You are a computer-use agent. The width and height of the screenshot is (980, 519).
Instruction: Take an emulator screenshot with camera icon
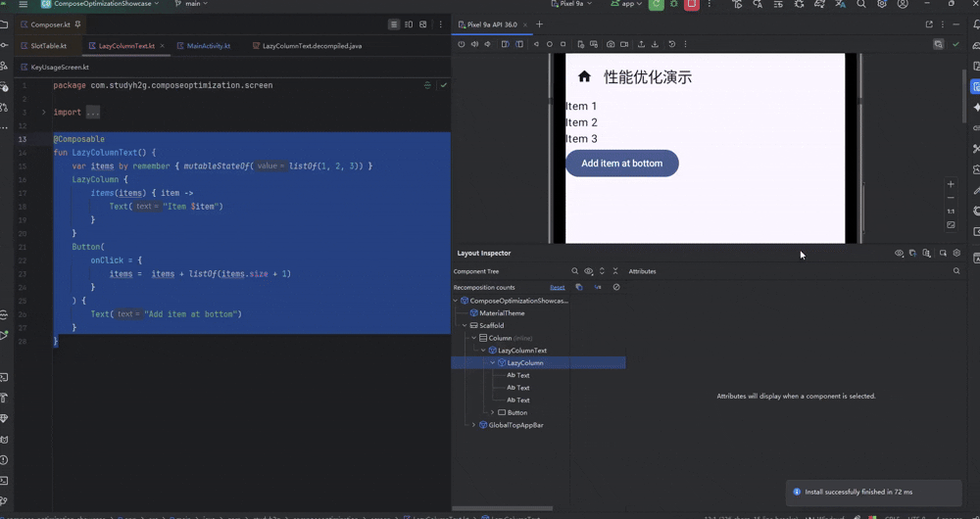[611, 44]
